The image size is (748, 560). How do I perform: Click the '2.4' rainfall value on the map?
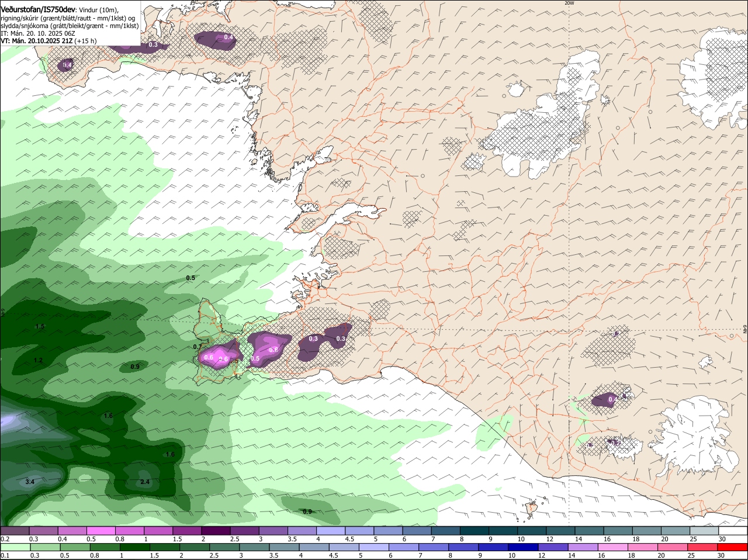(146, 482)
